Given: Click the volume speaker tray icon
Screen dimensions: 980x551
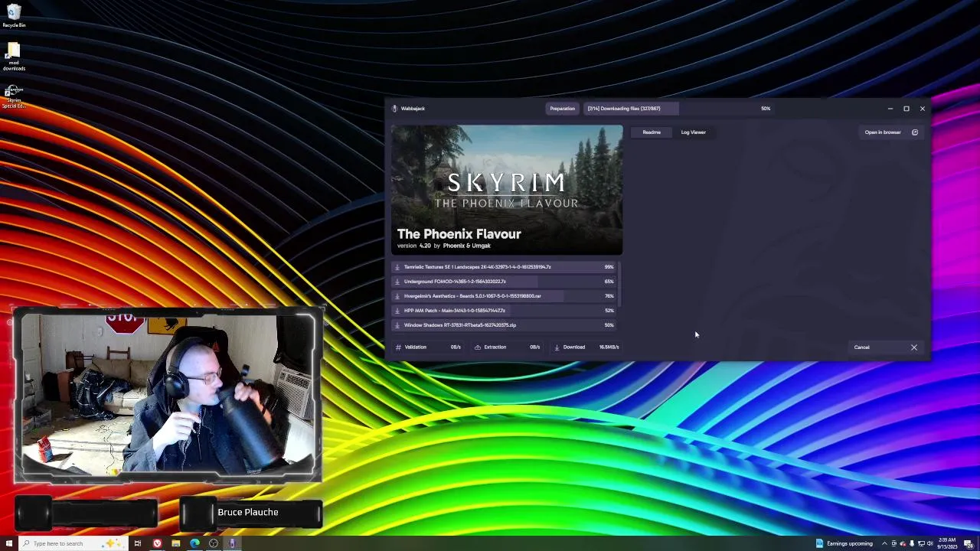Looking at the screenshot, I should 929,543.
